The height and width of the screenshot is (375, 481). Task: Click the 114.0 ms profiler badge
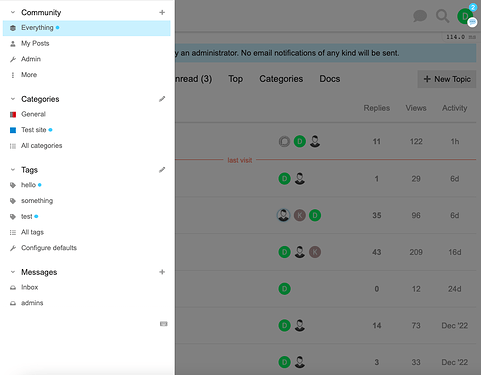pyautogui.click(x=460, y=37)
